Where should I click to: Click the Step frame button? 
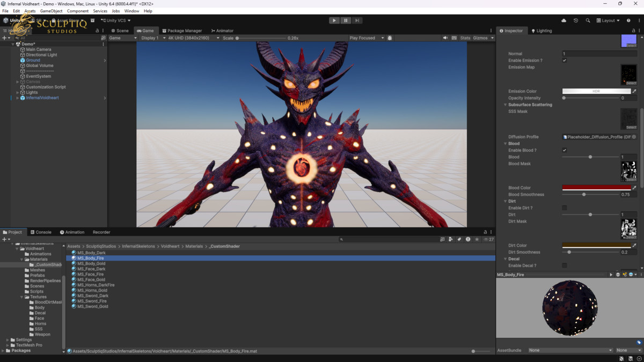357,20
